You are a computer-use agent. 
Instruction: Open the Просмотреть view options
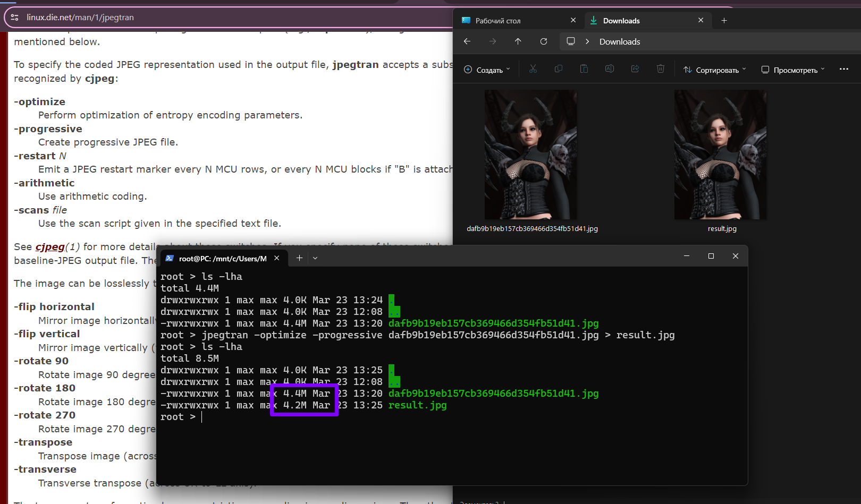(x=793, y=70)
